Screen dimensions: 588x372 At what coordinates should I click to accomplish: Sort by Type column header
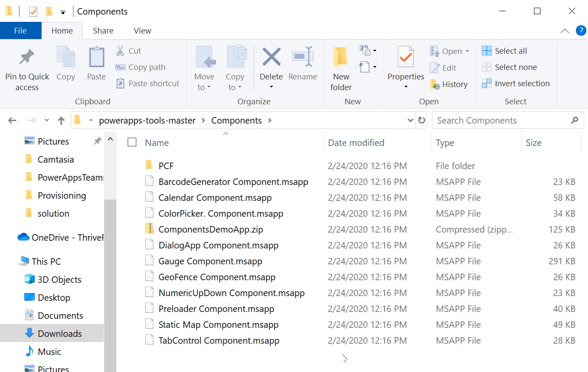coord(445,142)
